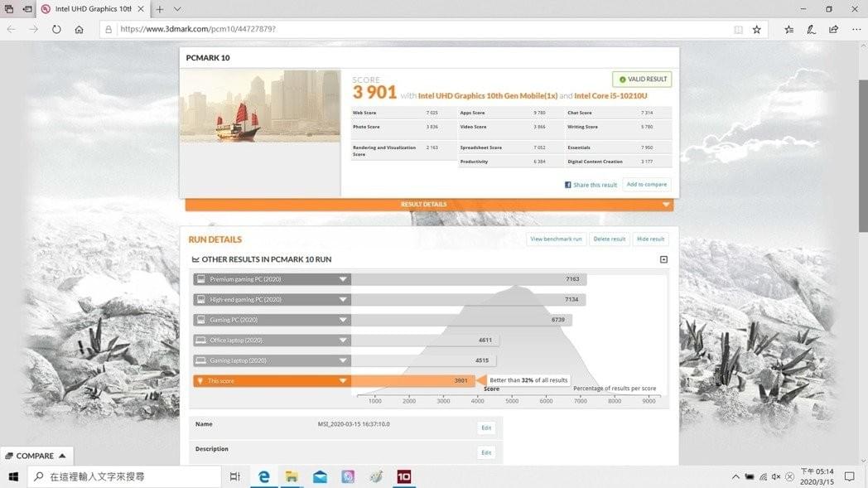Image resolution: width=868 pixels, height=488 pixels.
Task: Select the main score 3 901
Action: tap(374, 93)
